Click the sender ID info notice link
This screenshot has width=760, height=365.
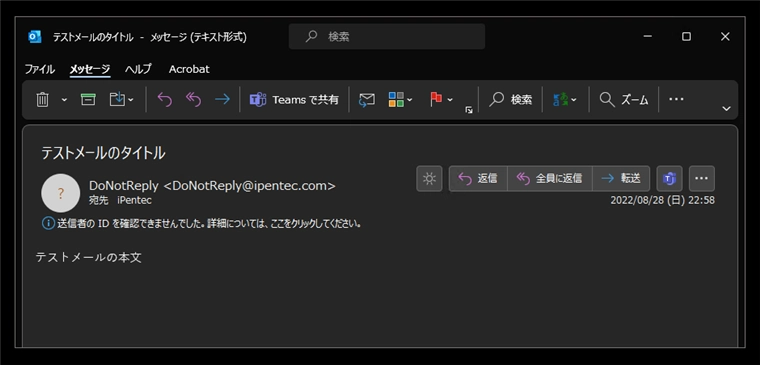[x=202, y=224]
